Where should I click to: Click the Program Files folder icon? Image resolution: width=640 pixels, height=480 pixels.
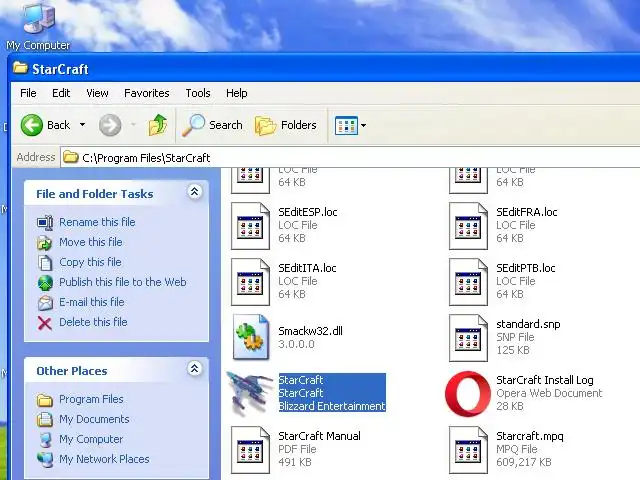(45, 400)
